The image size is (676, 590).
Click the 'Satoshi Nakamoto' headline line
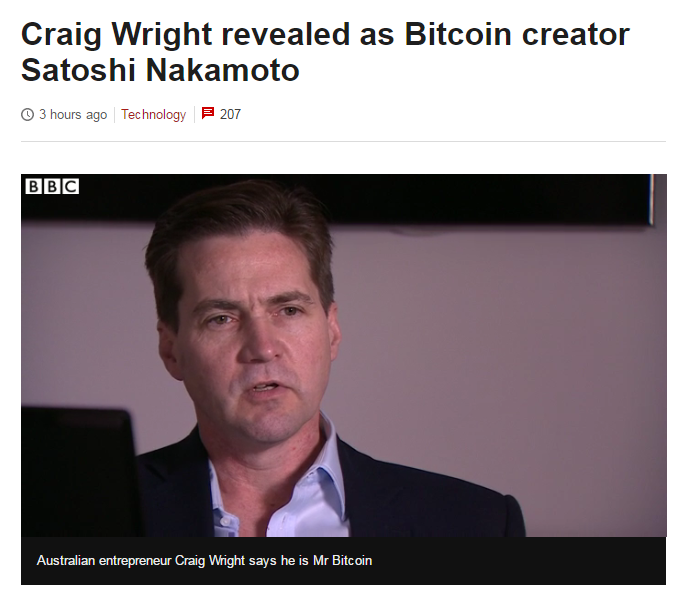160,70
